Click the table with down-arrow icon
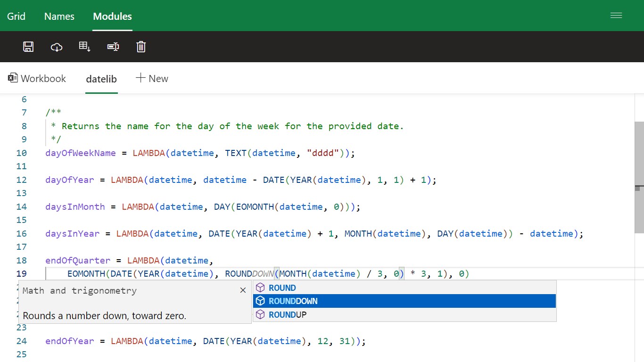 [x=85, y=47]
